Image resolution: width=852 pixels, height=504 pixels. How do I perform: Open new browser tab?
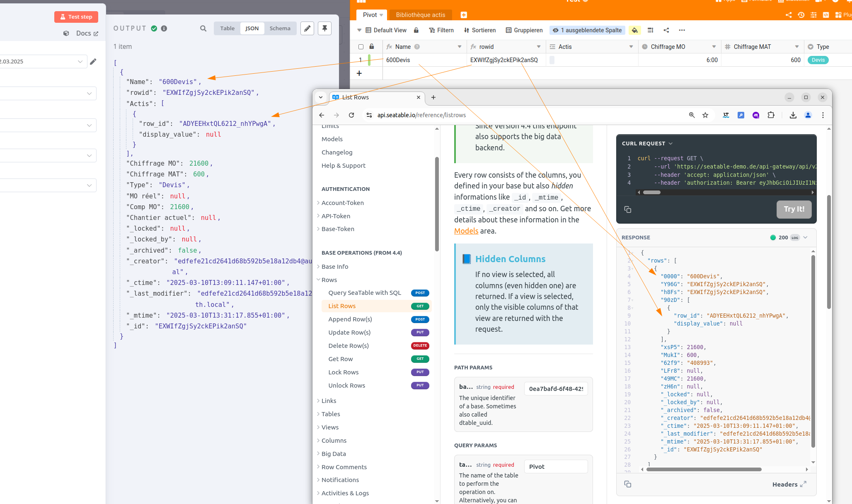coord(433,97)
